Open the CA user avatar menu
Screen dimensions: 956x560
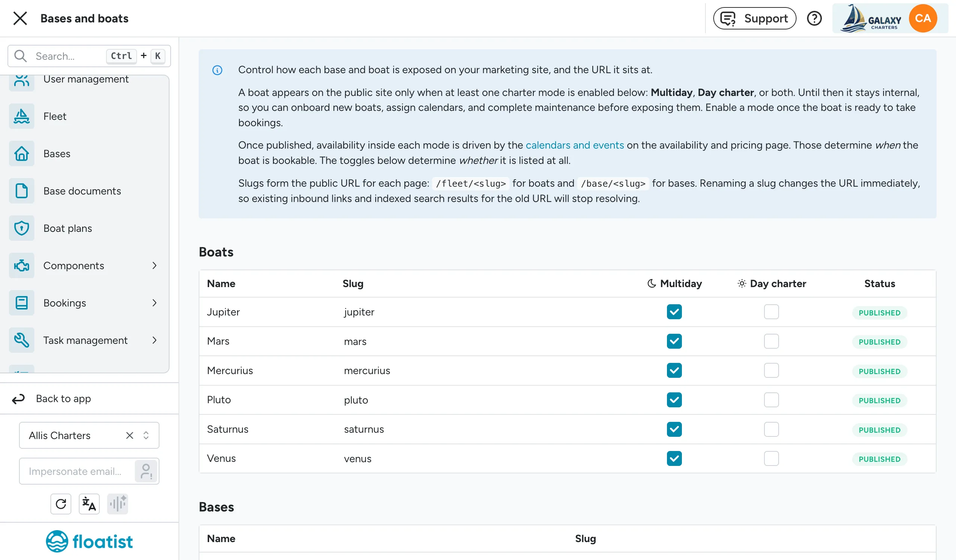[922, 18]
